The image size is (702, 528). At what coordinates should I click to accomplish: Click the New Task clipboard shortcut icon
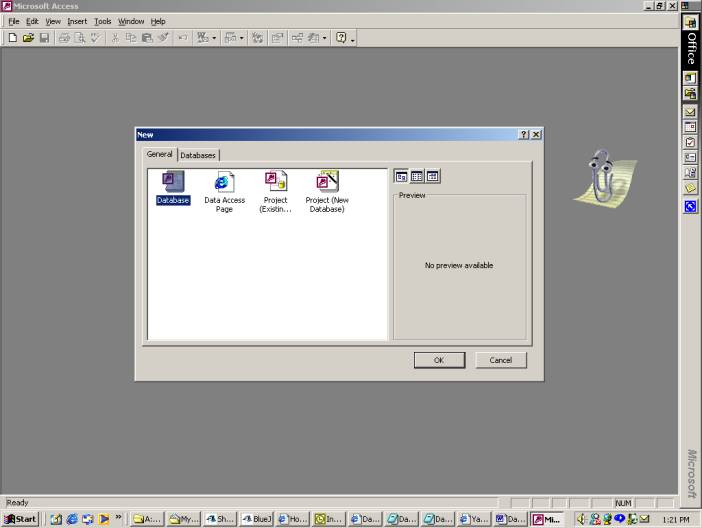coord(690,142)
